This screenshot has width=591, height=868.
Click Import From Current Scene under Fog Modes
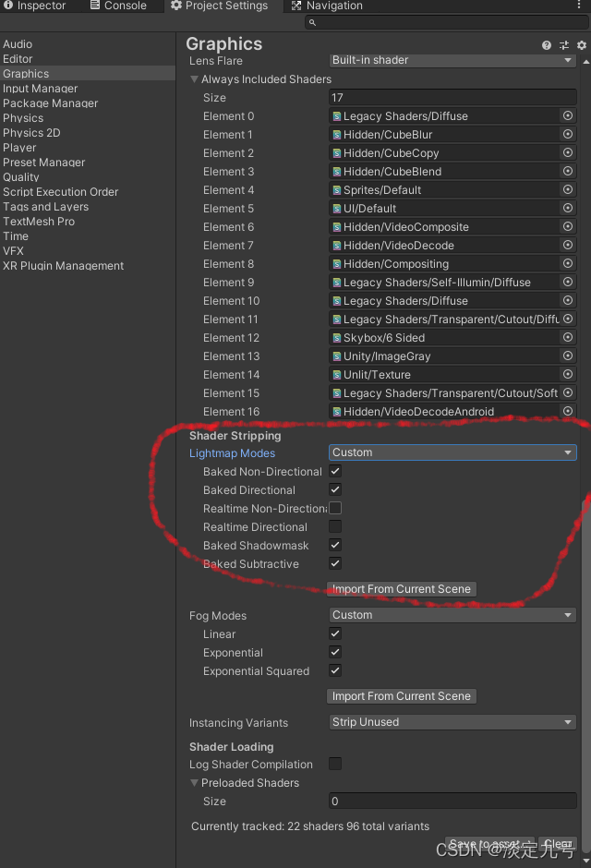tap(402, 696)
